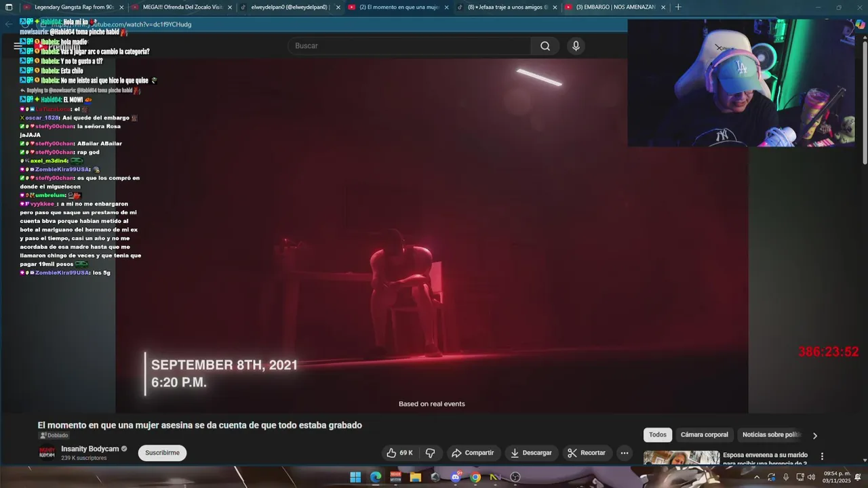The image size is (868, 488).
Task: Click the video title text
Action: (200, 425)
